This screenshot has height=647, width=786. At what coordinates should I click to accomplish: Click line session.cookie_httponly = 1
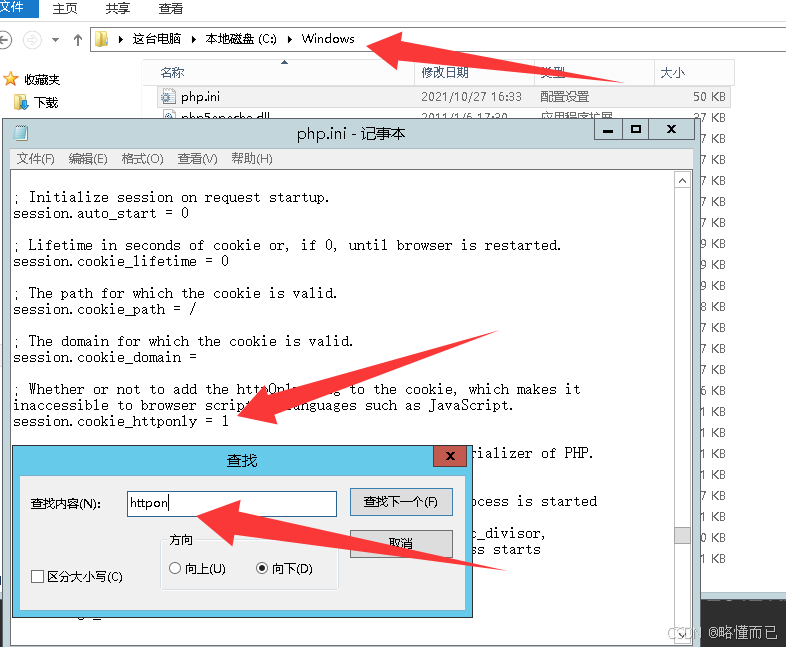tap(121, 422)
